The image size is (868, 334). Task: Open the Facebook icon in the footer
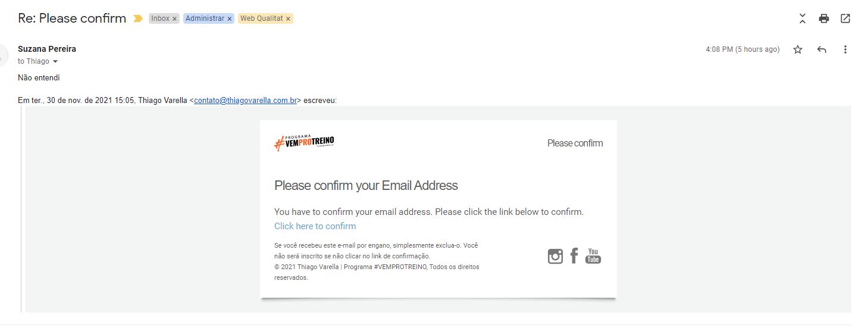(x=574, y=256)
